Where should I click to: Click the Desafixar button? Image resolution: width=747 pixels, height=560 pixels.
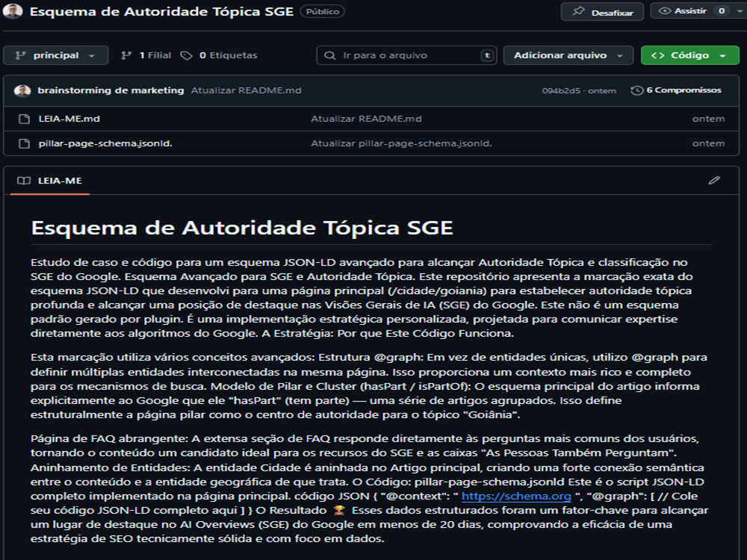(x=602, y=11)
